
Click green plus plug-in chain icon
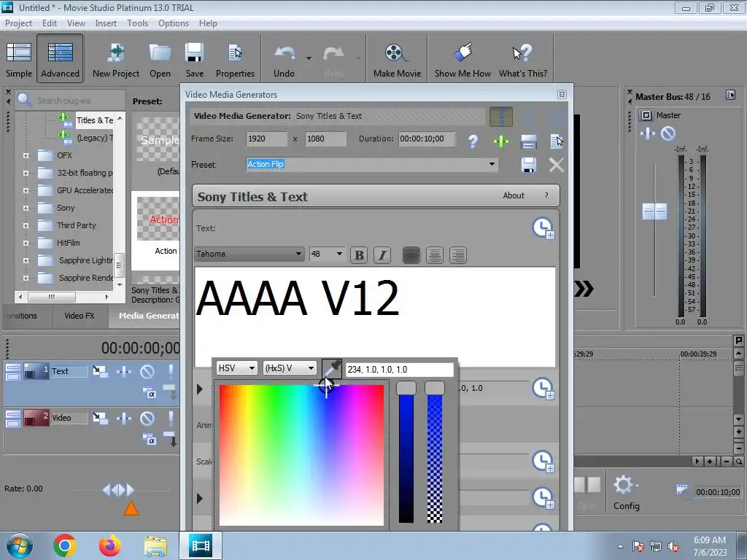pos(500,141)
